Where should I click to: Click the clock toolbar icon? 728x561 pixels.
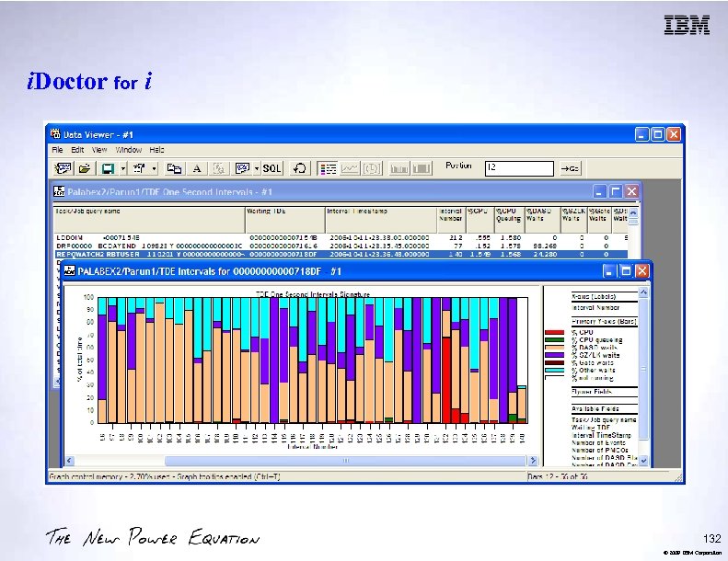pos(372,168)
